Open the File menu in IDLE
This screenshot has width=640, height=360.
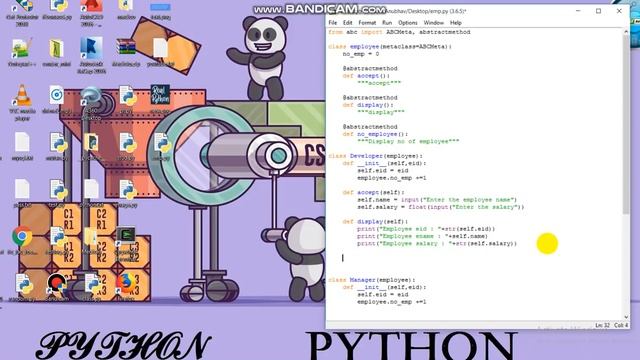click(333, 22)
